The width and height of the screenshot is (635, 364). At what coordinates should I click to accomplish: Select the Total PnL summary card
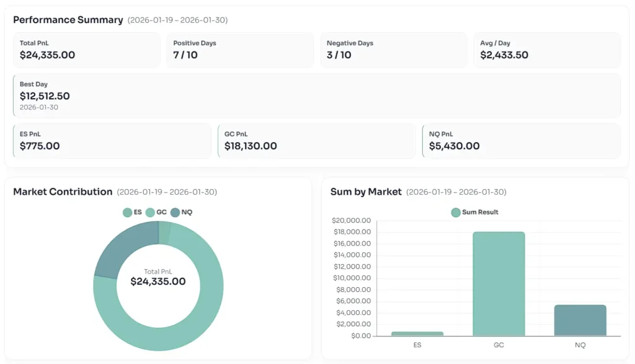86,50
